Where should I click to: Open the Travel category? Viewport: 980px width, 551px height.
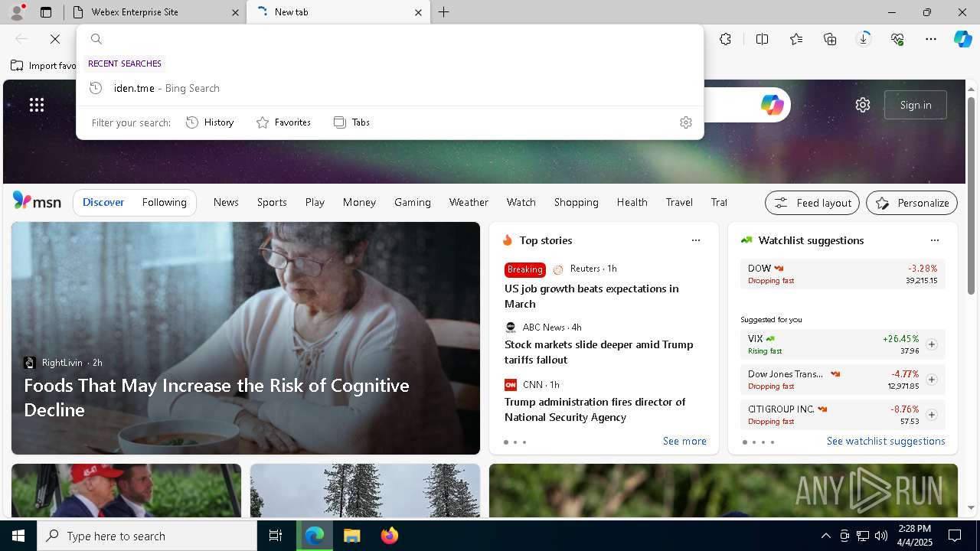click(x=679, y=202)
